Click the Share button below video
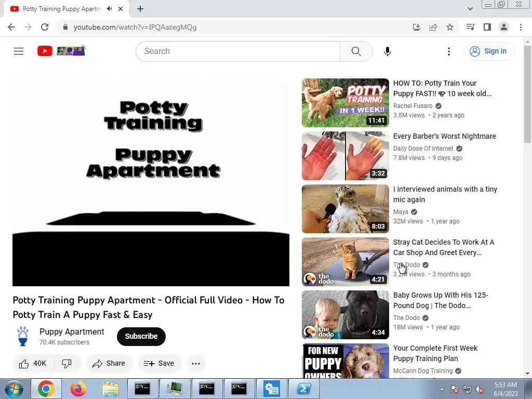Viewport: 532px width, 399px height. click(109, 363)
